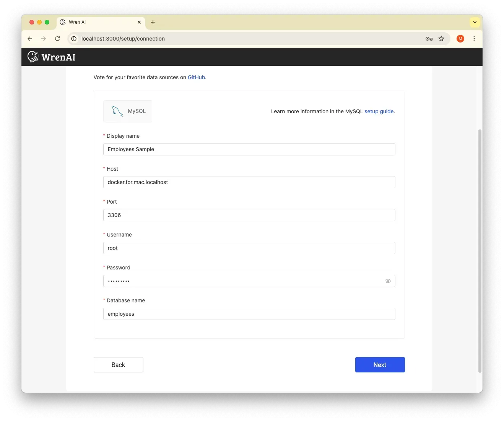Go back using browser back arrow

[x=30, y=39]
